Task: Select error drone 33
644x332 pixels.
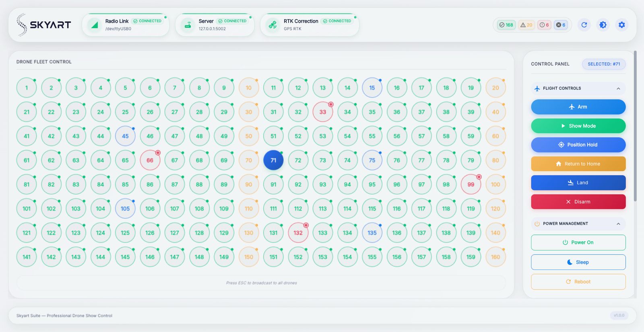Action: [x=323, y=112]
